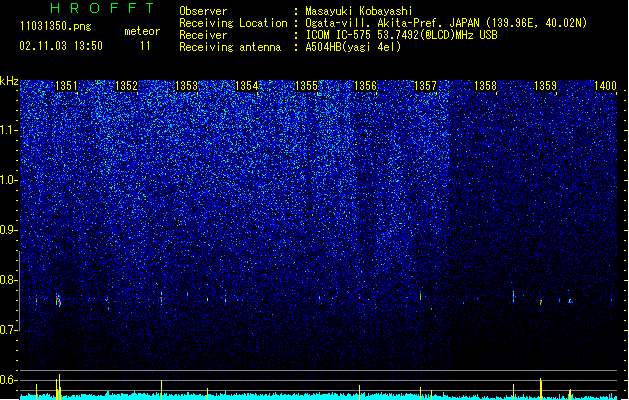Click the 1359 time marker
Viewport: 629px width, 400px height.
tap(546, 86)
